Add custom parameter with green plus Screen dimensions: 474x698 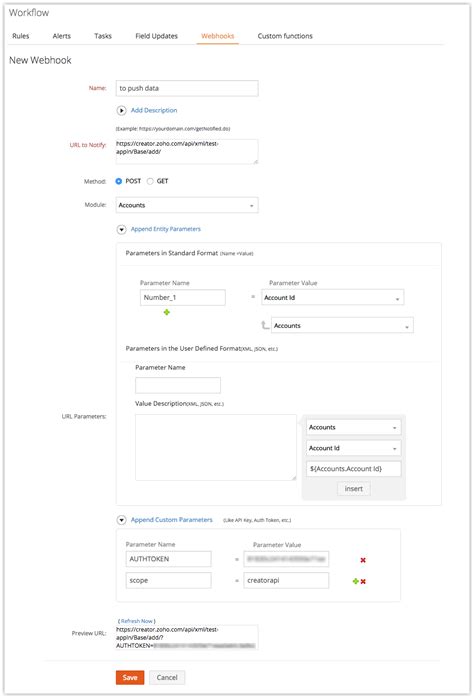[356, 581]
